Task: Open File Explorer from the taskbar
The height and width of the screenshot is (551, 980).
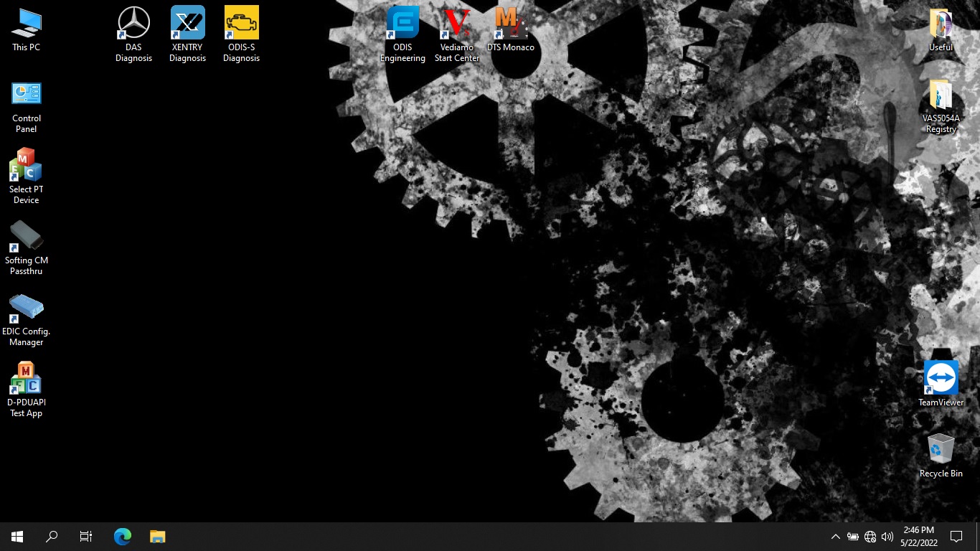Action: click(x=157, y=537)
